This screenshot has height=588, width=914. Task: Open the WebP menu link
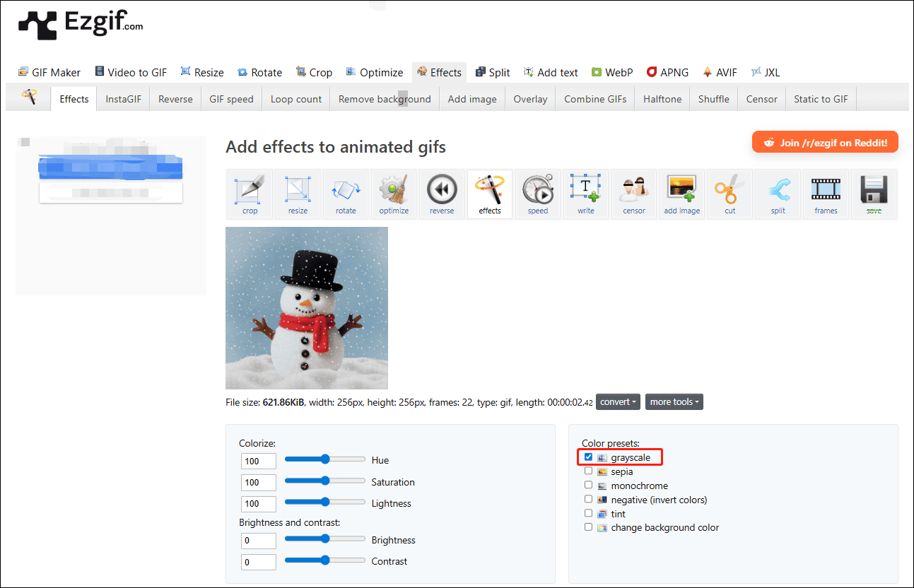tap(612, 72)
